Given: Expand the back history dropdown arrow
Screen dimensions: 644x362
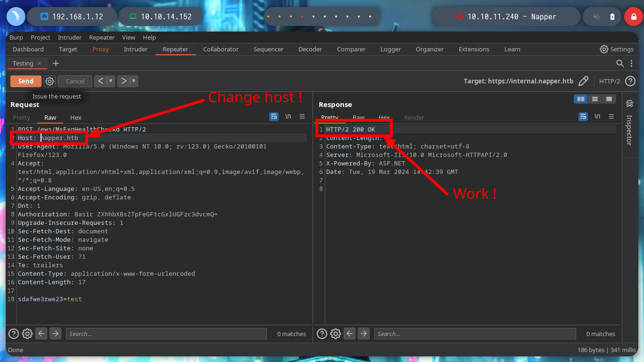Looking at the screenshot, I should 111,81.
